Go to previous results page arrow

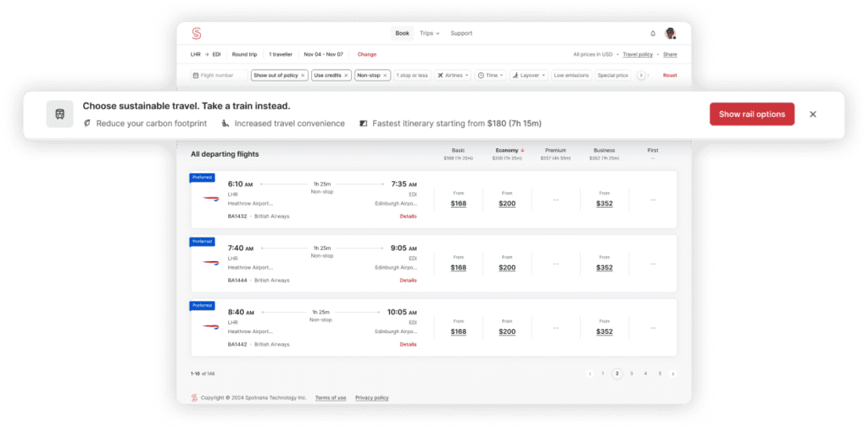click(590, 373)
